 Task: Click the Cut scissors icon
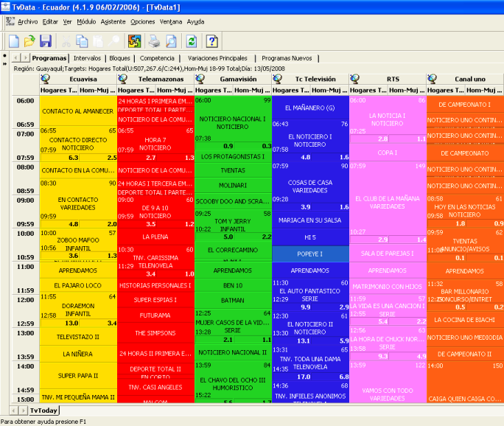(x=66, y=41)
